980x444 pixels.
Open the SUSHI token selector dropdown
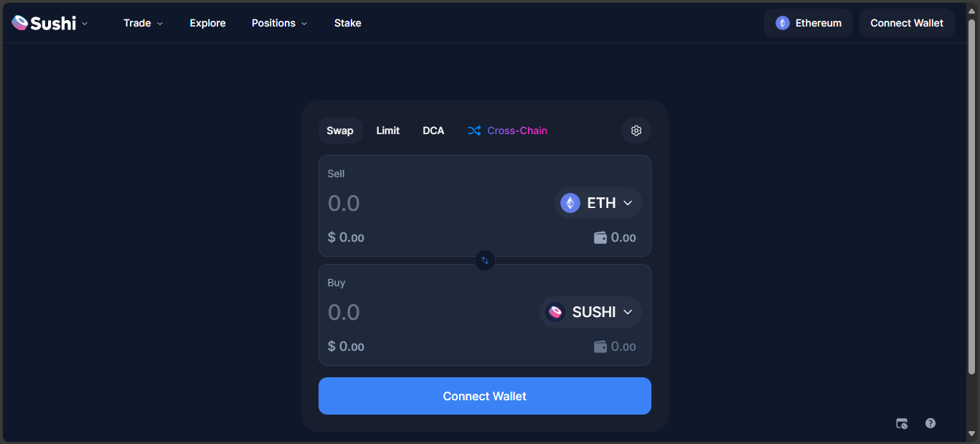[x=590, y=312]
